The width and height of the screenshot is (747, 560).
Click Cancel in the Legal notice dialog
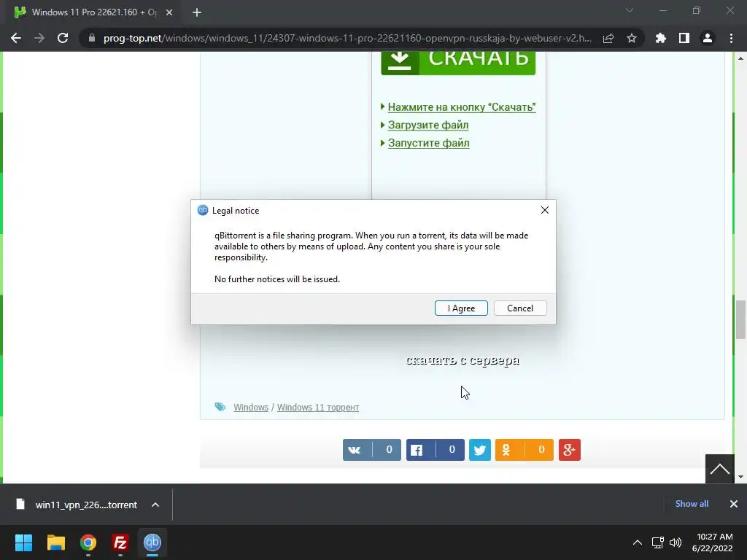tap(519, 308)
